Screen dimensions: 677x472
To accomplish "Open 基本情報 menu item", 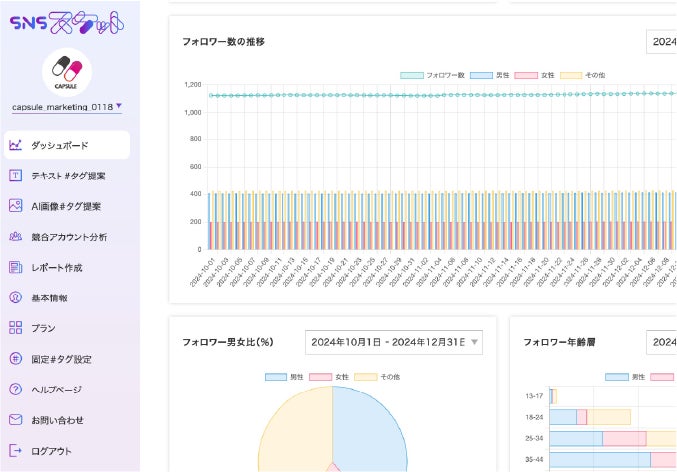I will pyautogui.click(x=49, y=298).
